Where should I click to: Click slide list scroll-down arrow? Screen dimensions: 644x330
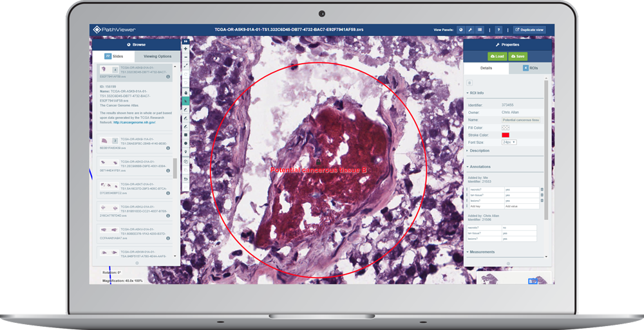pos(175,256)
